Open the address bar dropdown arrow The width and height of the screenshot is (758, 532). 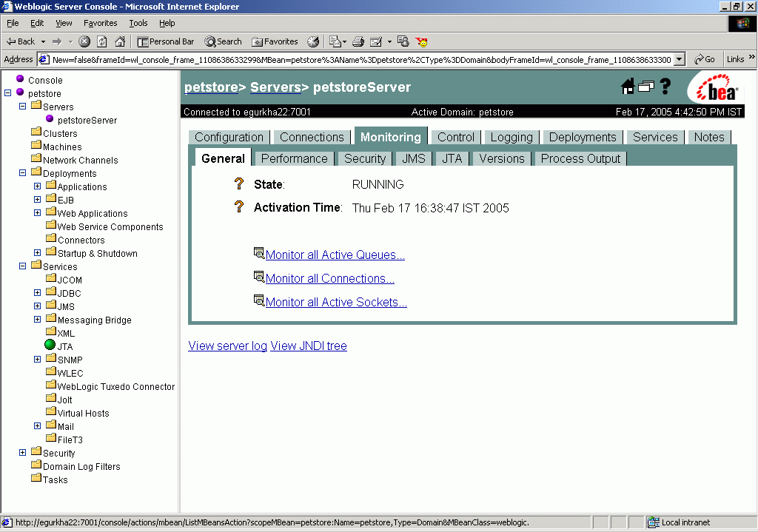pyautogui.click(x=680, y=59)
